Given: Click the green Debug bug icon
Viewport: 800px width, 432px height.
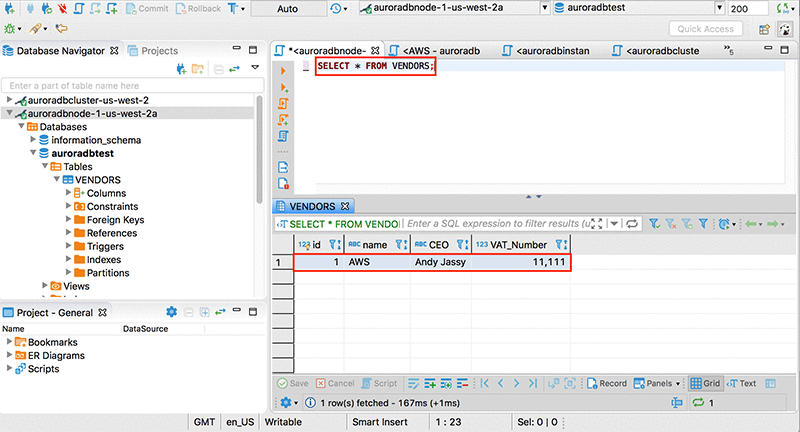Looking at the screenshot, I should [10, 29].
